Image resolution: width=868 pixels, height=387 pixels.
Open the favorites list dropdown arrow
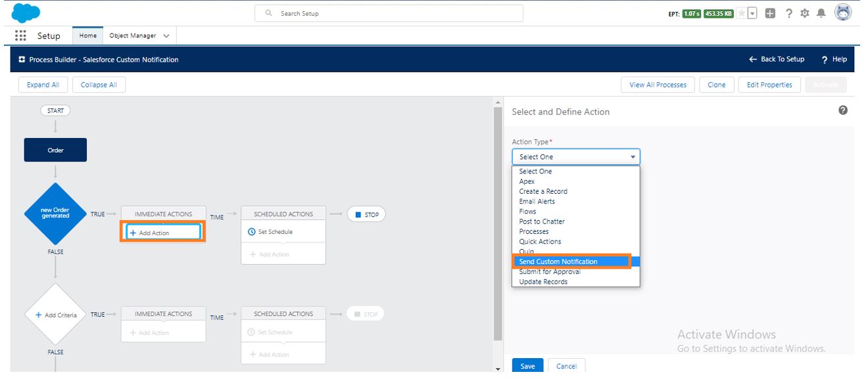(x=752, y=13)
